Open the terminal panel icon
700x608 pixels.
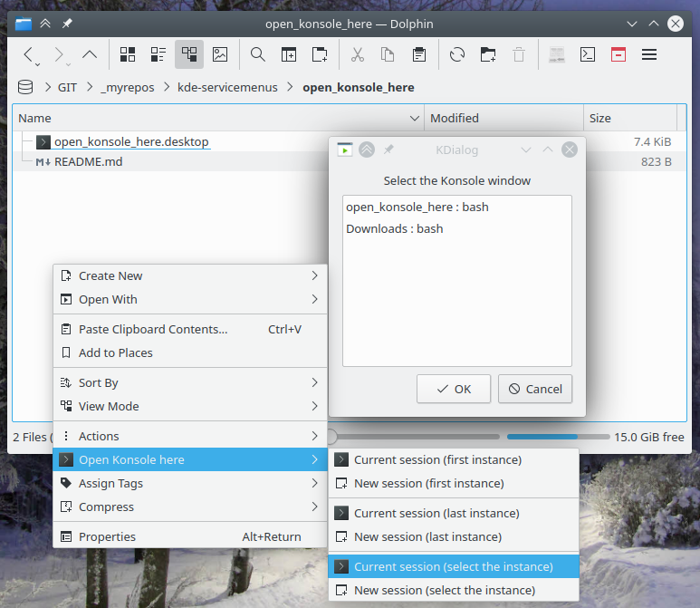(588, 54)
